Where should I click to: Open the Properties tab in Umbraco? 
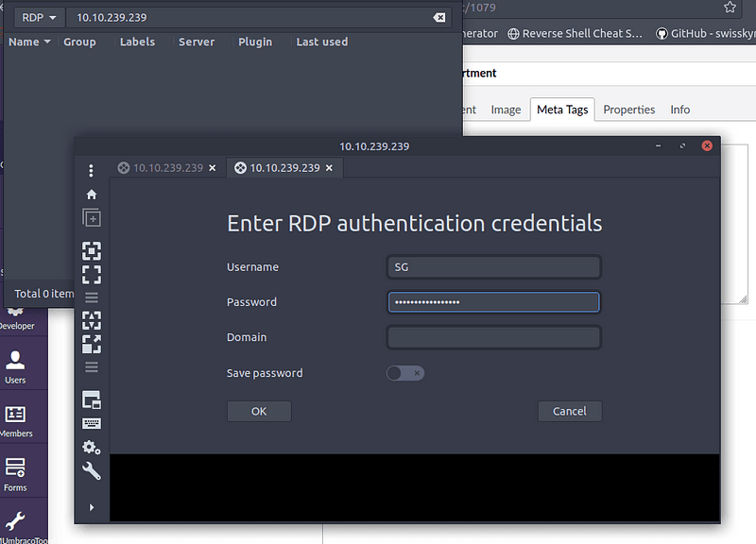click(628, 110)
